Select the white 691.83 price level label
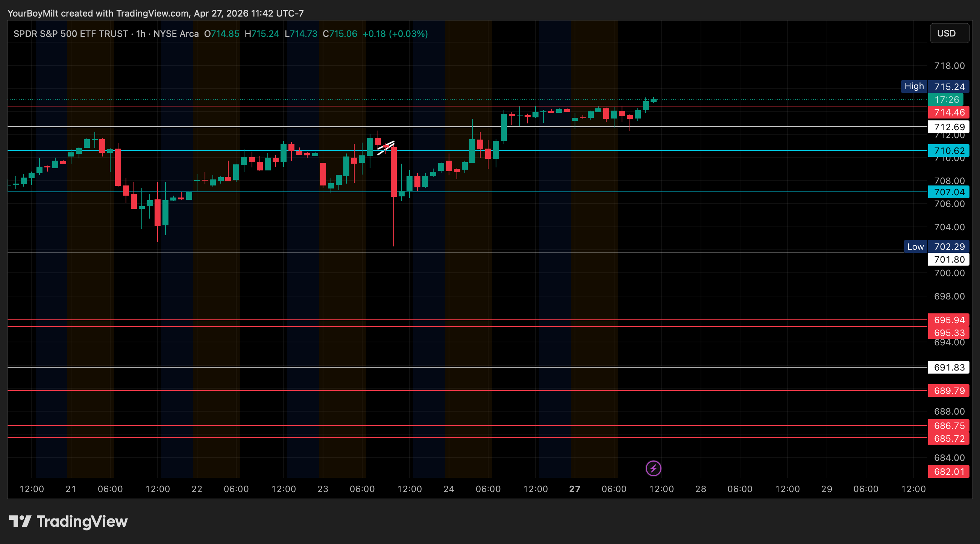Screen dimensions: 980x544 click(949, 367)
